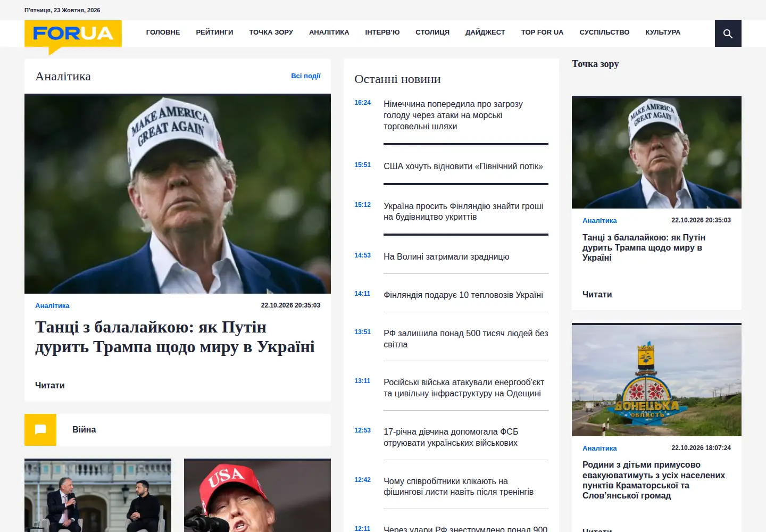Read Російські війська атакували енергооб'єкт news

[x=464, y=388]
